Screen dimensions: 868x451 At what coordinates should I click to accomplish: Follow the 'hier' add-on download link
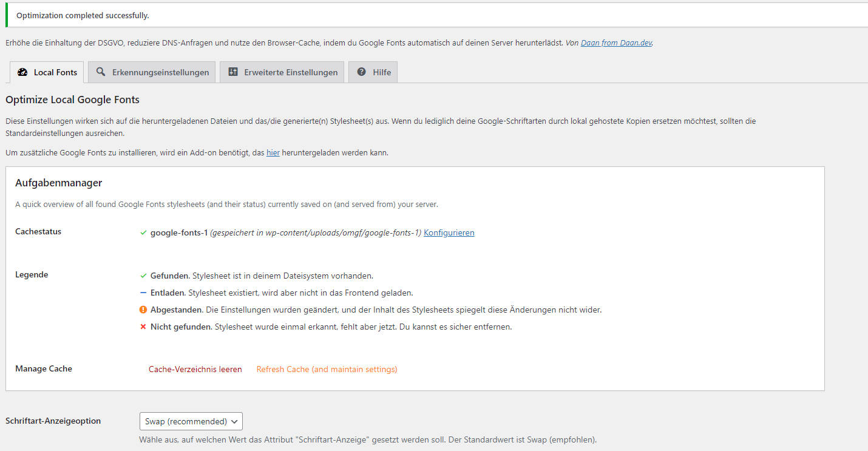point(273,153)
